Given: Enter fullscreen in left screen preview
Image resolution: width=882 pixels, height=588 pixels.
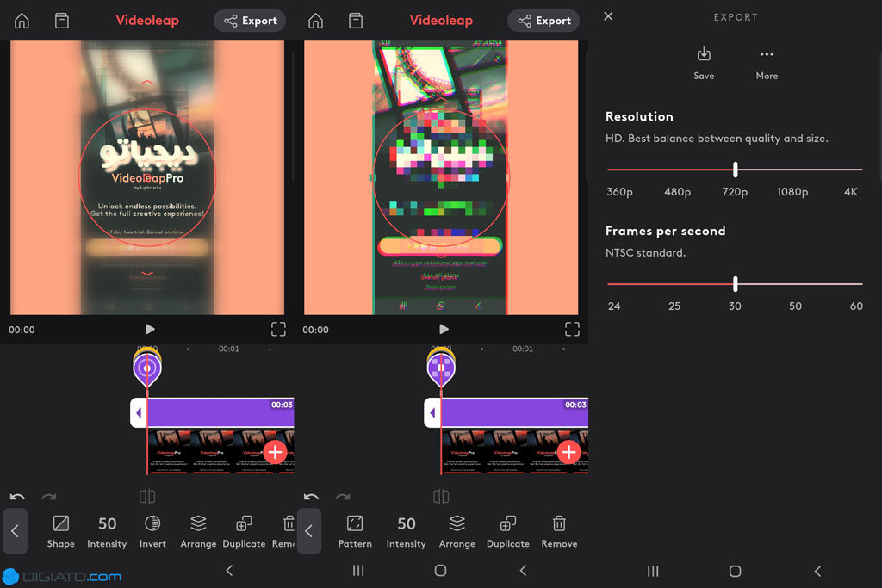Looking at the screenshot, I should click(278, 330).
